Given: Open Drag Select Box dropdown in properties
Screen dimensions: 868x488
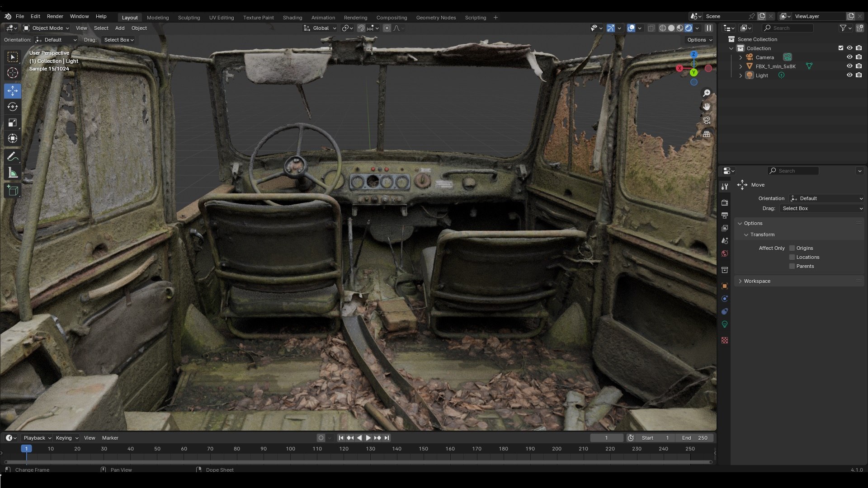Looking at the screenshot, I should point(821,208).
